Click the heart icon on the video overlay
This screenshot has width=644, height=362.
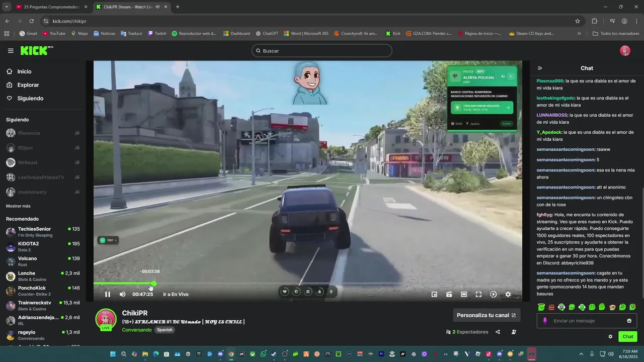click(285, 292)
